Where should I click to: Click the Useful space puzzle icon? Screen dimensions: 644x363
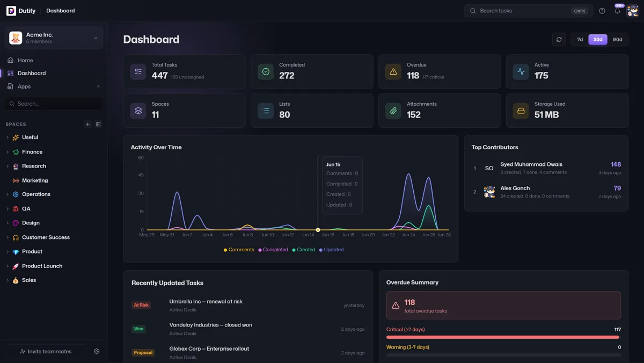click(x=16, y=137)
